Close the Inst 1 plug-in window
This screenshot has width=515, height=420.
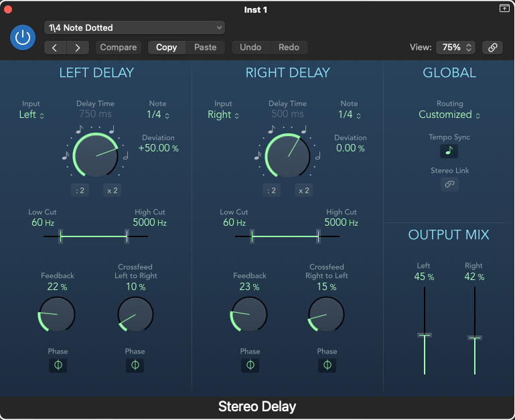click(8, 9)
